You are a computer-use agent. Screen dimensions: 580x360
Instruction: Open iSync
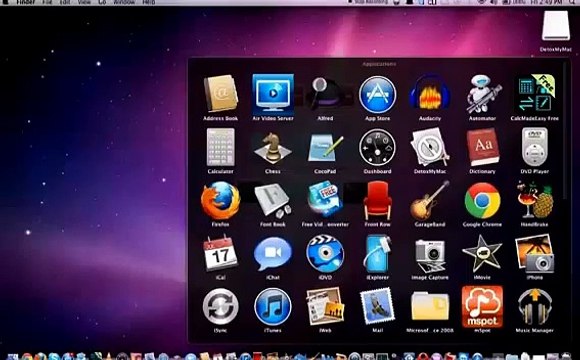pyautogui.click(x=220, y=307)
